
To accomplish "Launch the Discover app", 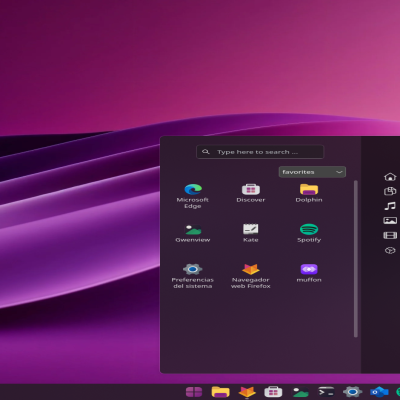I will tap(251, 193).
